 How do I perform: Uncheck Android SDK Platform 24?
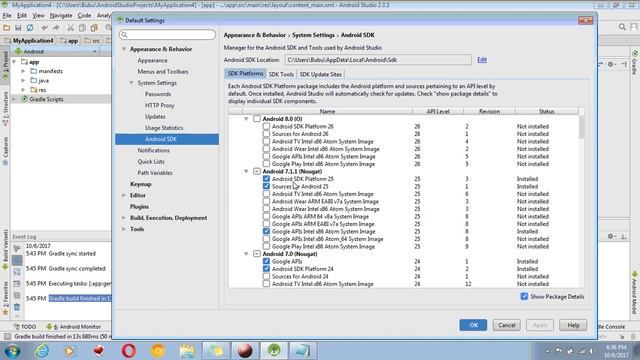266,269
